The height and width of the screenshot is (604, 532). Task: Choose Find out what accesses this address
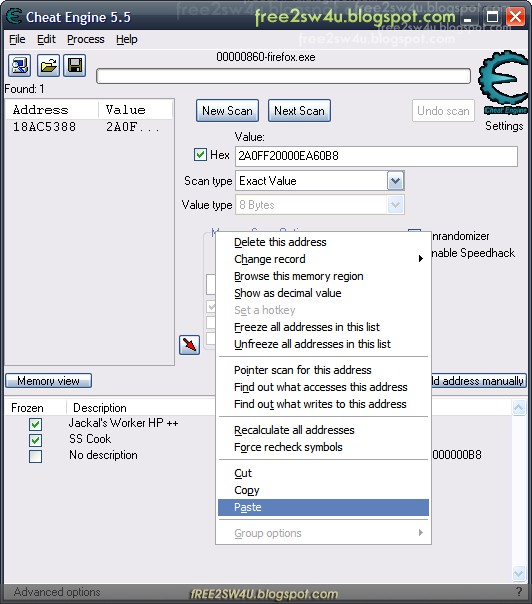point(324,387)
